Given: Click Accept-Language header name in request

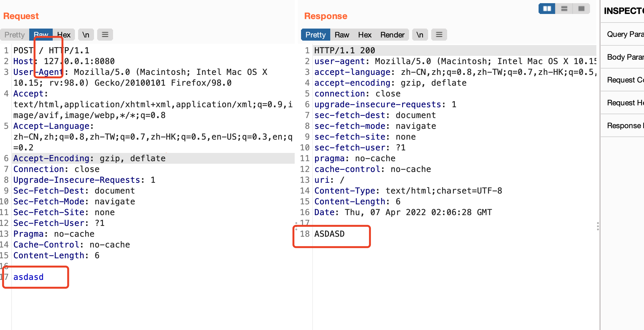Looking at the screenshot, I should [51, 126].
